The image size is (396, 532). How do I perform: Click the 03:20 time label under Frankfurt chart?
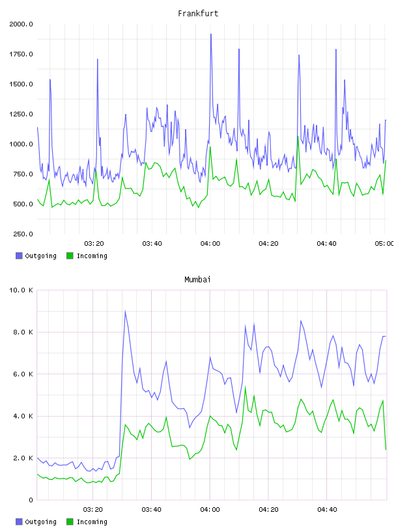(x=94, y=244)
